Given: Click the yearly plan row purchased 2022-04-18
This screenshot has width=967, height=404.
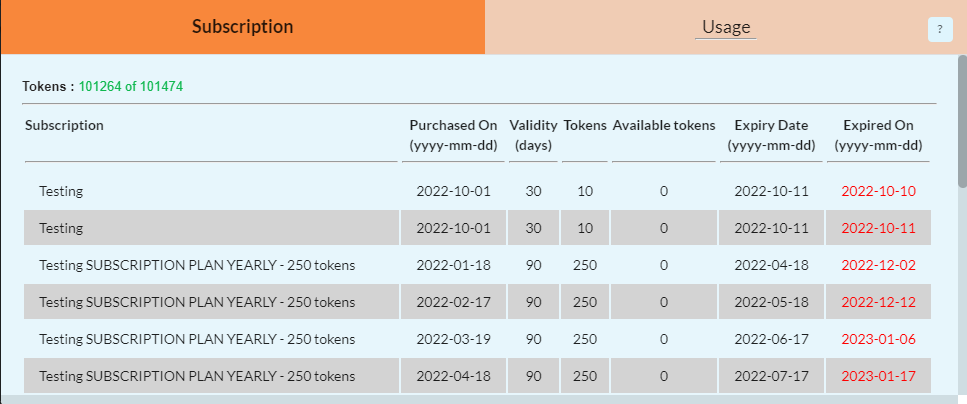Looking at the screenshot, I should point(197,376).
